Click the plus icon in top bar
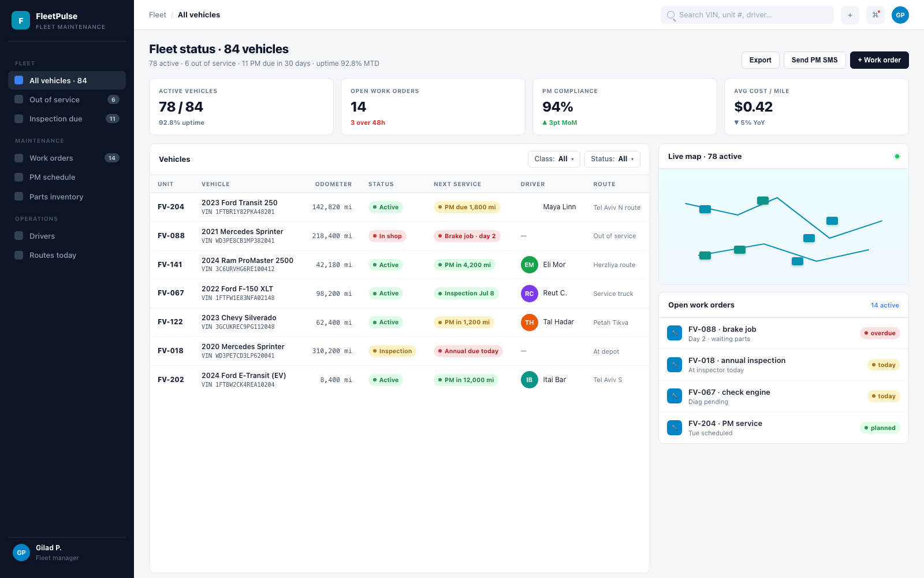 850,15
